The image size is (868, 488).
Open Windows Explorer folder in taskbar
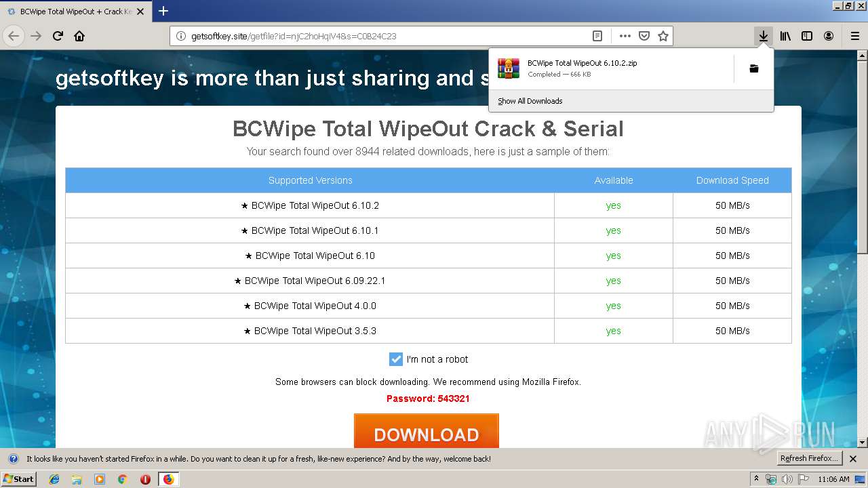[x=77, y=479]
